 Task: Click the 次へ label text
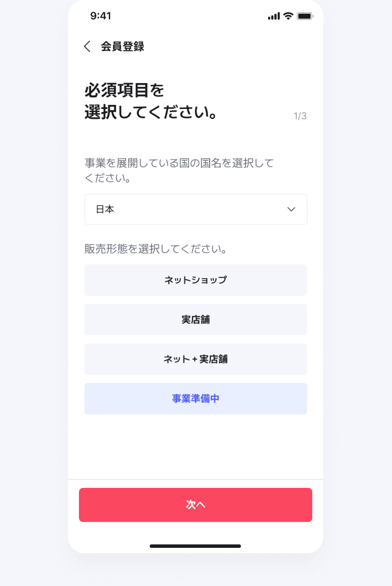(x=196, y=505)
